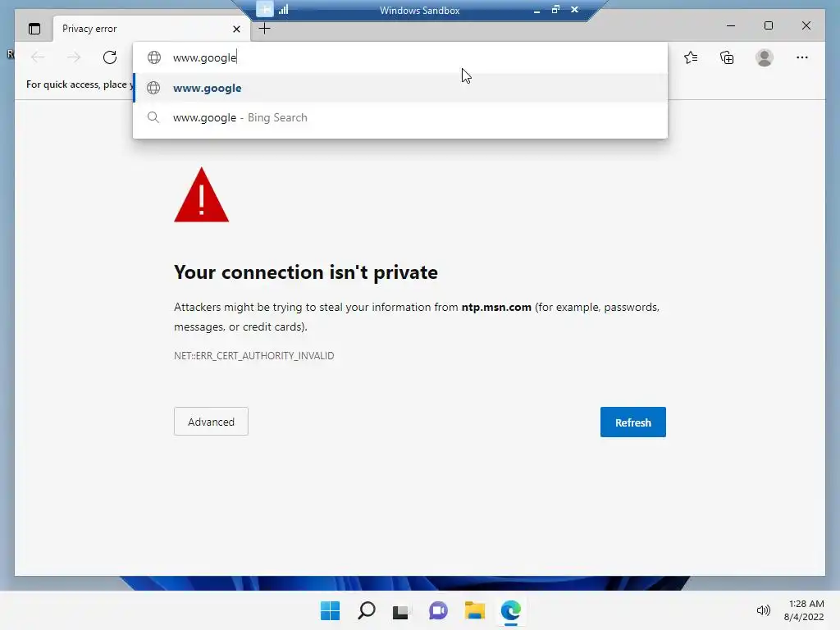Viewport: 840px width, 630px height.
Task: Open Settings and more ellipsis menu
Action: coord(802,57)
